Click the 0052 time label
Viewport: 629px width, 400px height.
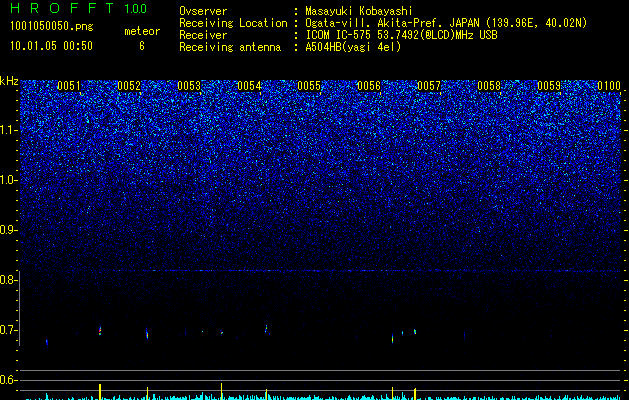[129, 86]
